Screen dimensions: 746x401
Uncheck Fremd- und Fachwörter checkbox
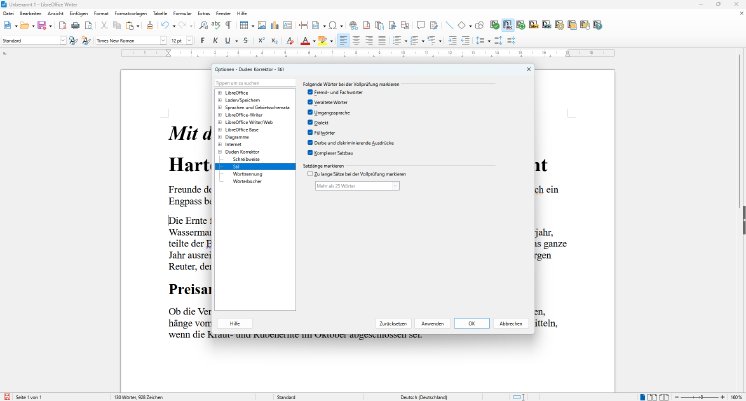(x=310, y=92)
